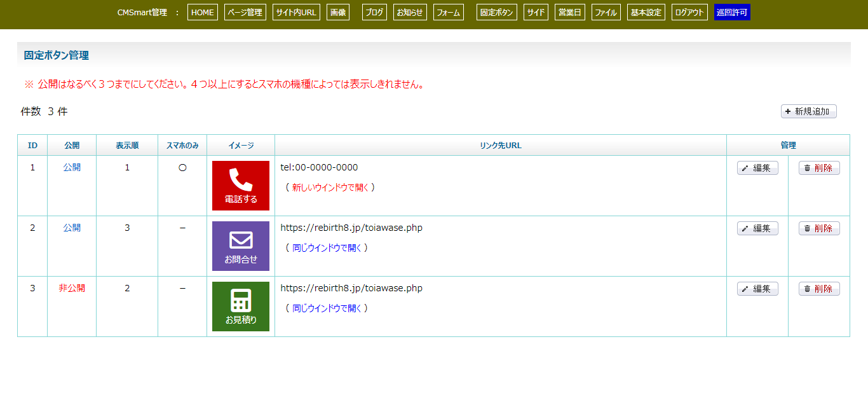
Task: Open the 基本設定 menu
Action: point(646,12)
